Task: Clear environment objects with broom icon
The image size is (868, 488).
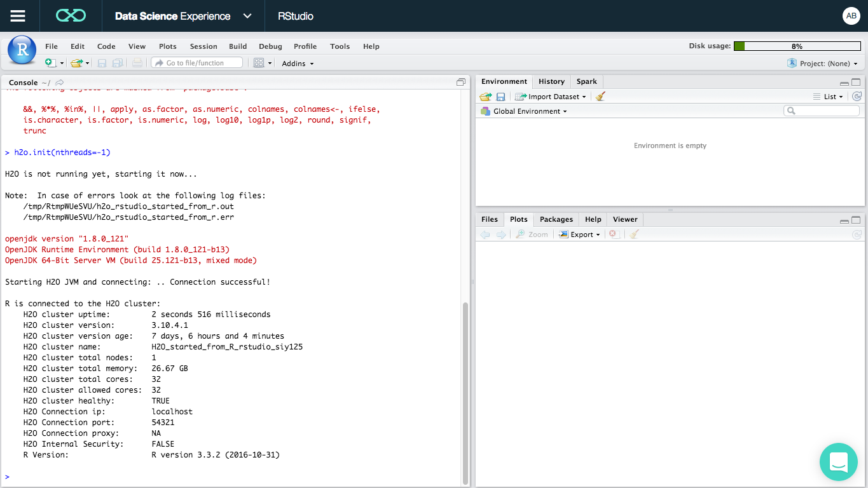Action: [600, 97]
